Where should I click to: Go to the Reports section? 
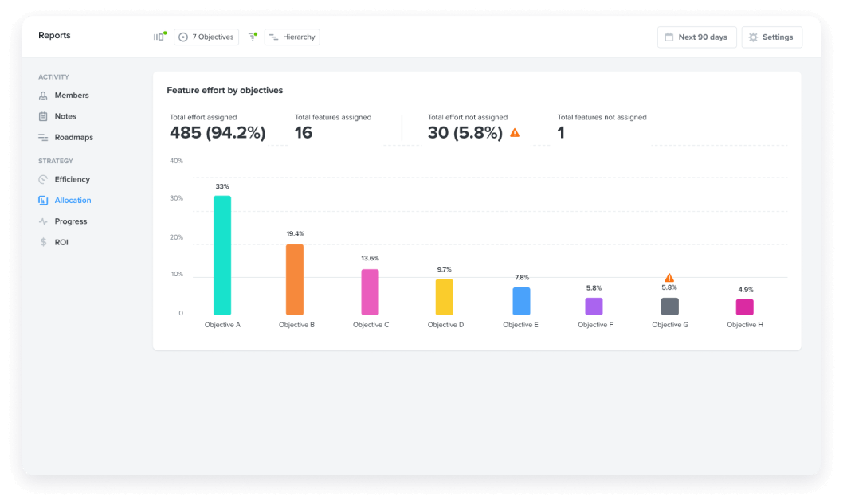coord(53,35)
